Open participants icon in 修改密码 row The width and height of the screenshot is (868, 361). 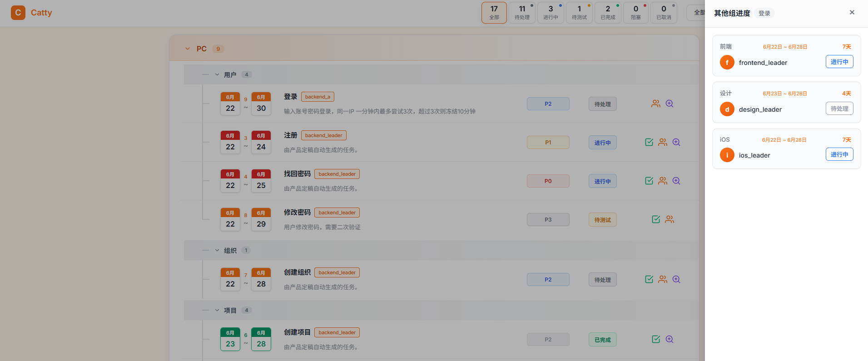670,219
